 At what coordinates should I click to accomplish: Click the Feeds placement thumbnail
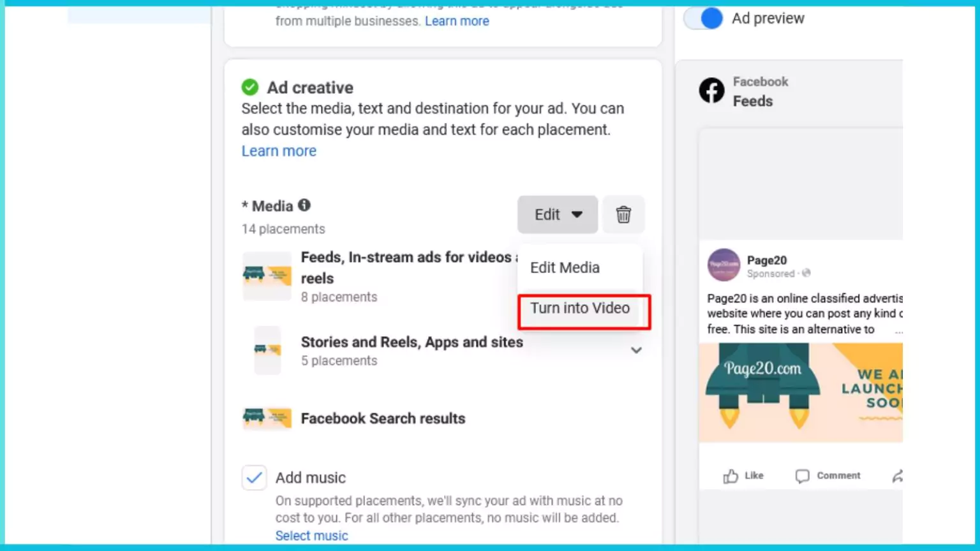coord(267,275)
